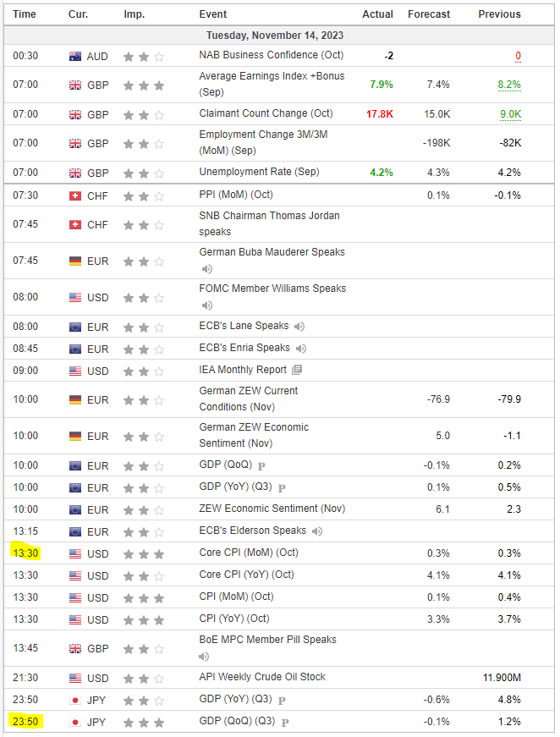Image resolution: width=560 pixels, height=737 pixels.
Task: Click importance stars for NAB Business Confidence
Action: [144, 57]
